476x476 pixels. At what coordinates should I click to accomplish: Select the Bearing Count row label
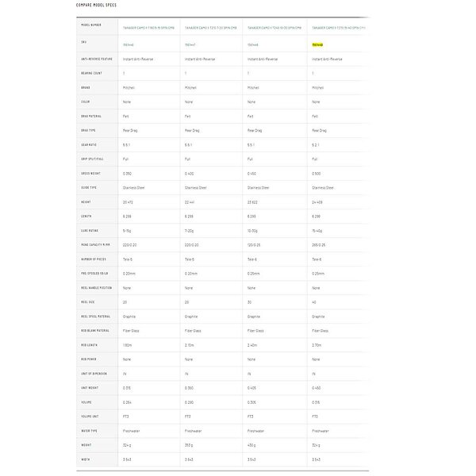tap(94, 74)
